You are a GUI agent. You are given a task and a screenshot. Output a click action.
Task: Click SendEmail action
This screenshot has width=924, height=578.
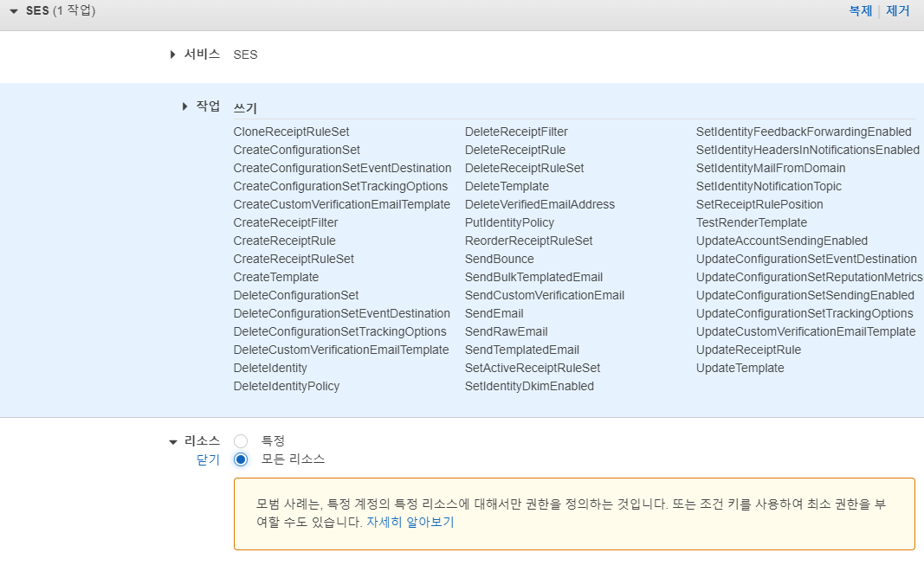[x=494, y=314]
